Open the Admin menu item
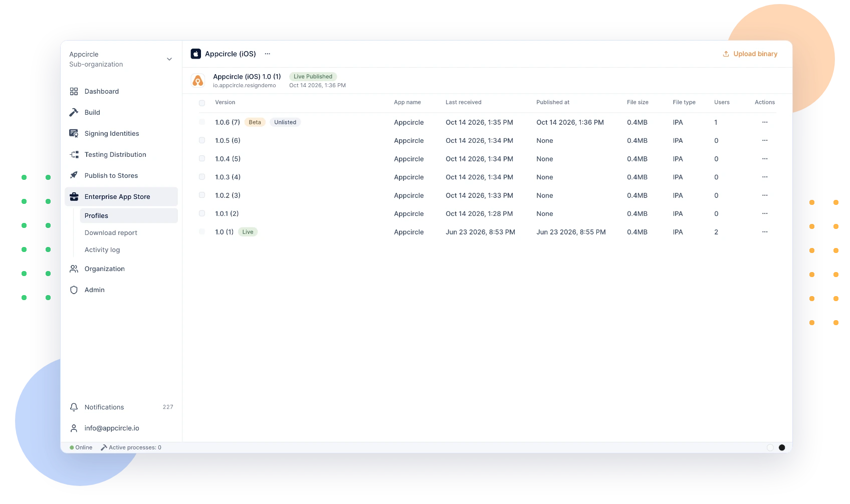This screenshot has width=850, height=504. click(121, 290)
